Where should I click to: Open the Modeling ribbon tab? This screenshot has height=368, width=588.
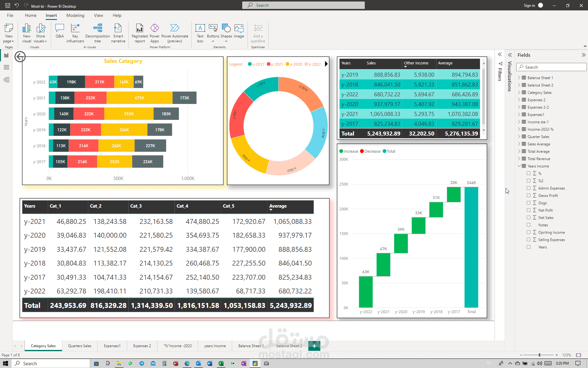[x=75, y=15]
